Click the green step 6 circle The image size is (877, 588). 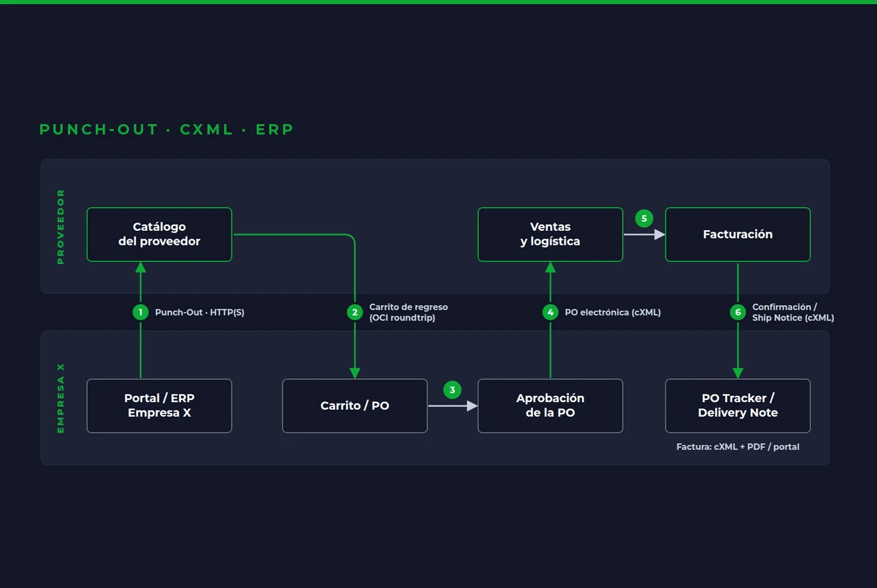738,312
